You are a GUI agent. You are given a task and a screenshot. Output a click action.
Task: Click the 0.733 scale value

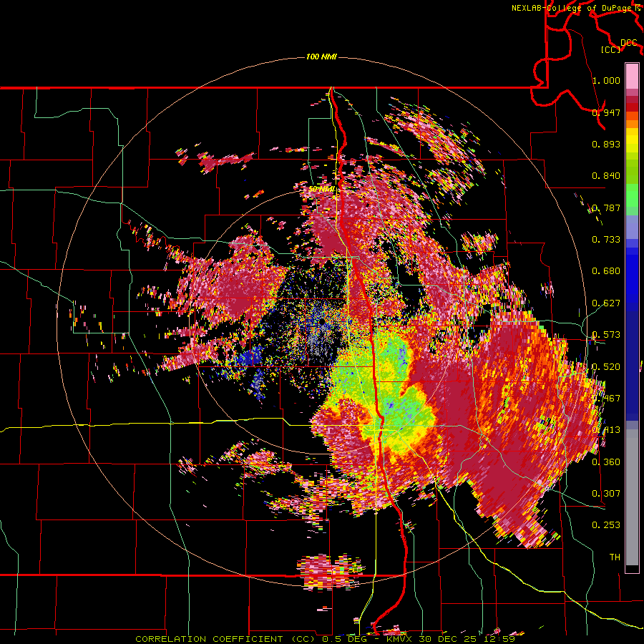(606, 240)
